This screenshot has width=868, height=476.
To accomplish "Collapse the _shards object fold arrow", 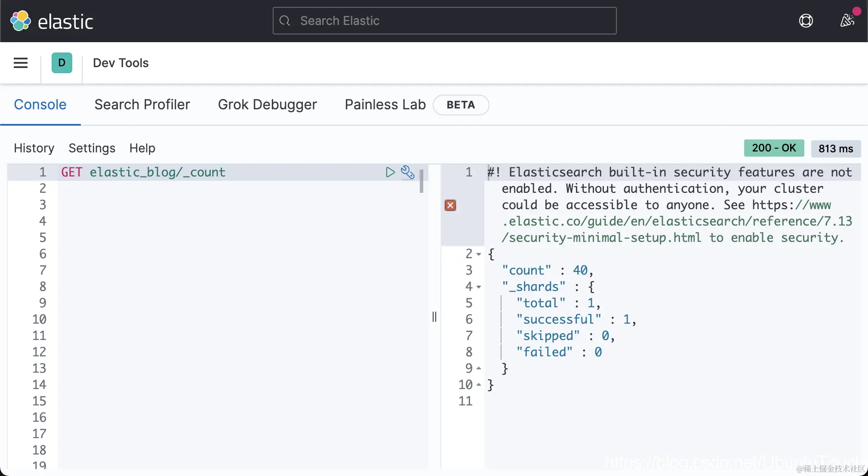I will [x=479, y=287].
